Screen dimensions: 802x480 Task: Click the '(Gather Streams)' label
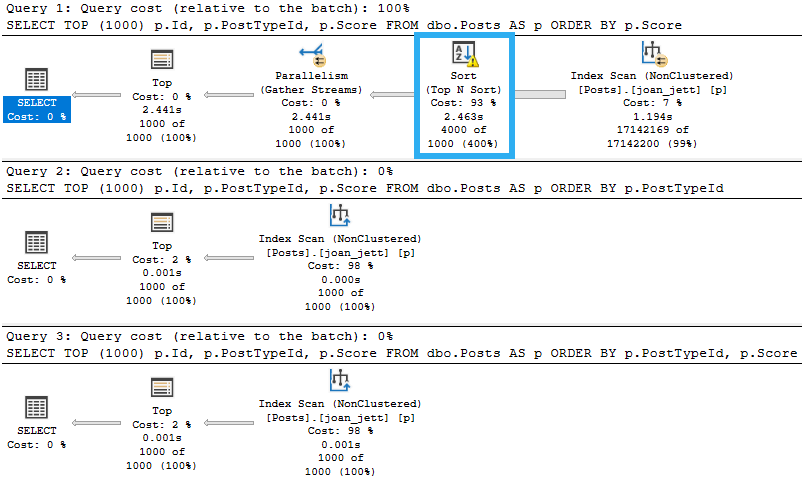coord(311,90)
